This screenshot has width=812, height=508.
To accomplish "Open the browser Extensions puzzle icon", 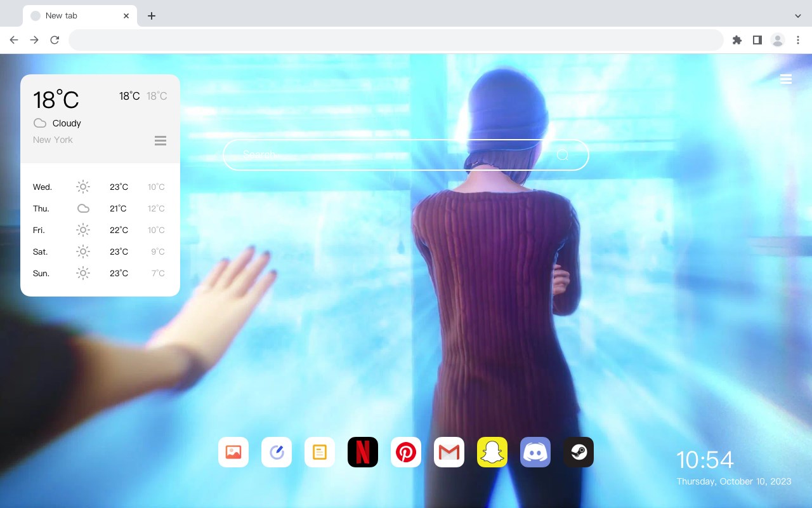I will [x=737, y=40].
